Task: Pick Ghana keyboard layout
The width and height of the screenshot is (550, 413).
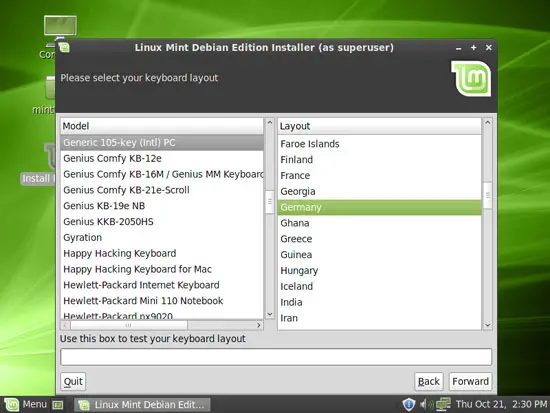Action: pyautogui.click(x=380, y=223)
